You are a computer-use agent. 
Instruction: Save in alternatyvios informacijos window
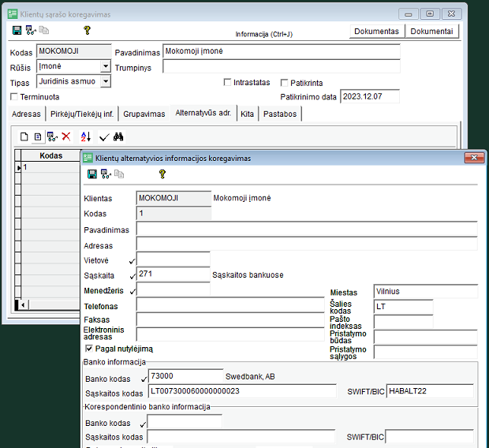pos(92,174)
